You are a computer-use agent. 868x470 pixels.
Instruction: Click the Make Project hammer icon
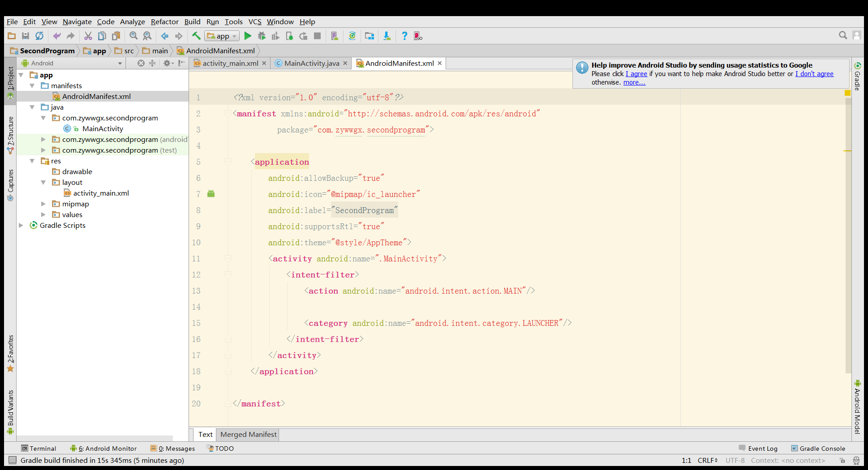pos(196,36)
